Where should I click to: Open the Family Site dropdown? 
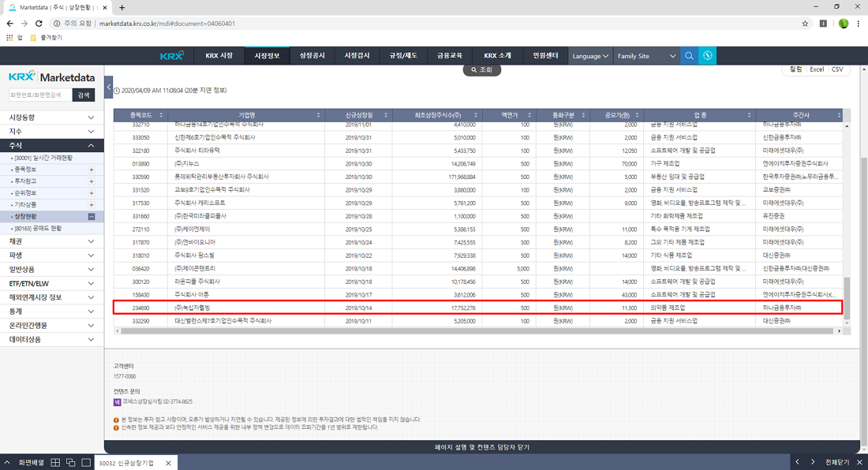(x=646, y=56)
